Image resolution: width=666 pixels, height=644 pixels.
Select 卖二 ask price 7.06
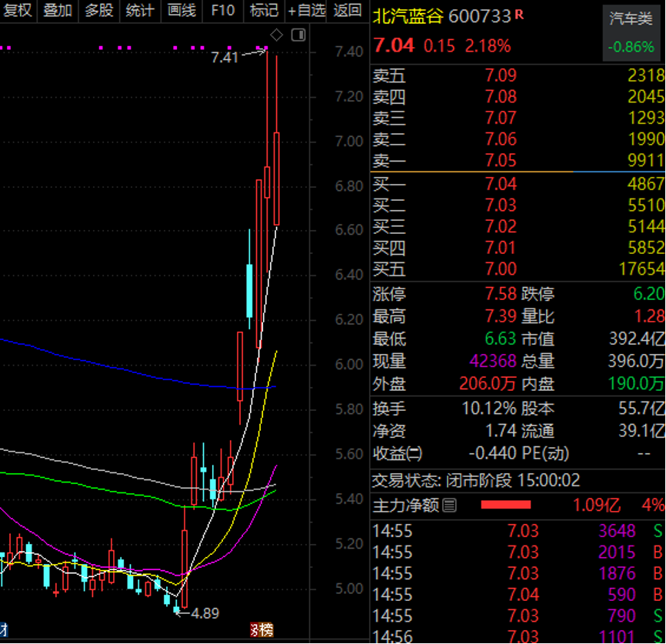click(501, 139)
